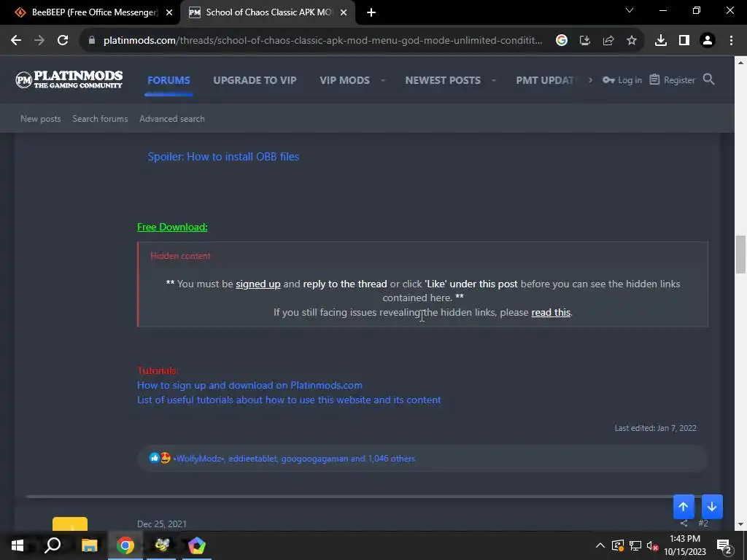Click the Chrome taskbar icon

coord(125,545)
